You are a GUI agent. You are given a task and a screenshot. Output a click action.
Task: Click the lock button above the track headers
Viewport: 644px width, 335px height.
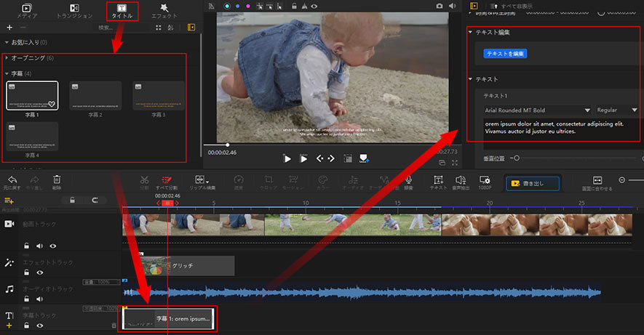(72, 200)
